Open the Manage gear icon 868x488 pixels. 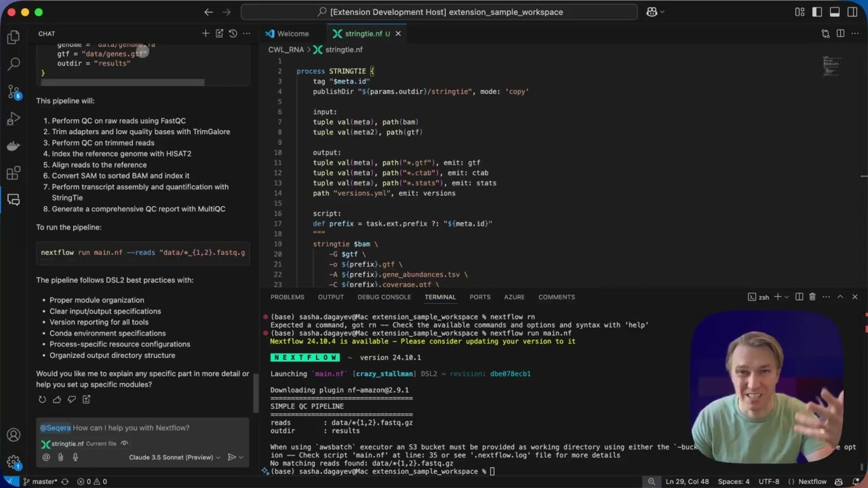click(14, 462)
